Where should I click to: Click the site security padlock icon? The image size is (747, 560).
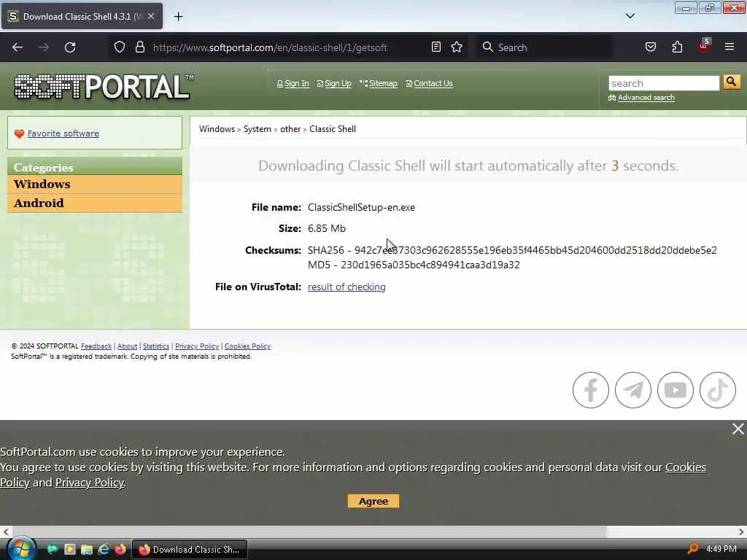(x=139, y=47)
